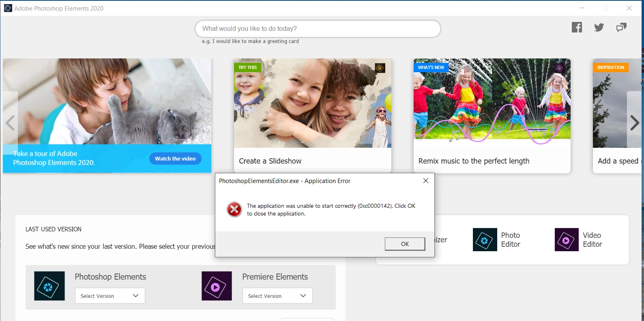Open the Create a Slideshow card image
This screenshot has height=321, width=644.
click(313, 103)
